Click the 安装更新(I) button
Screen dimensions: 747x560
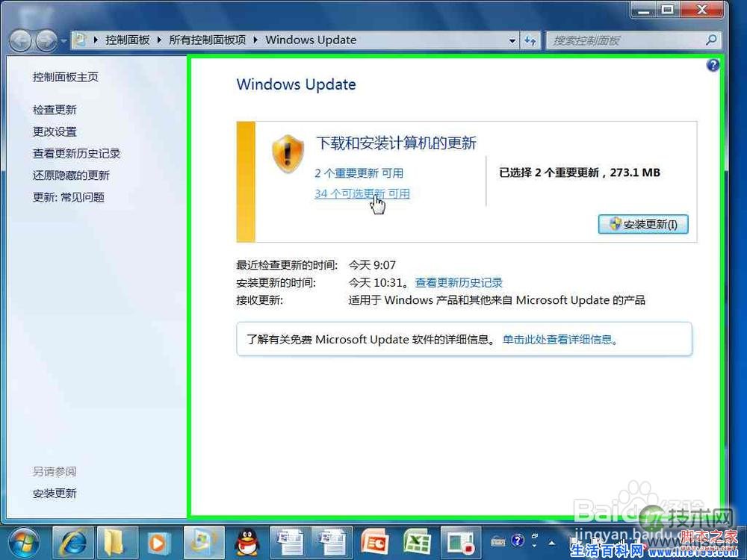tap(643, 224)
